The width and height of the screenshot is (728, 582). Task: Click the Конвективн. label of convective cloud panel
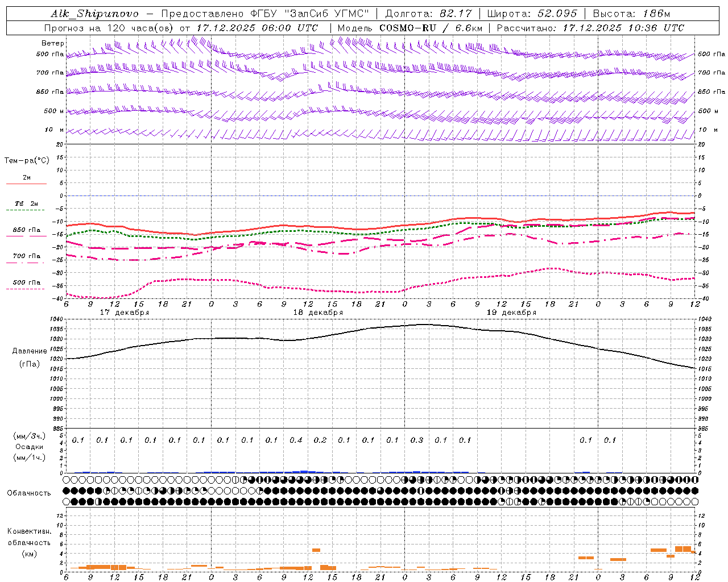point(29,532)
